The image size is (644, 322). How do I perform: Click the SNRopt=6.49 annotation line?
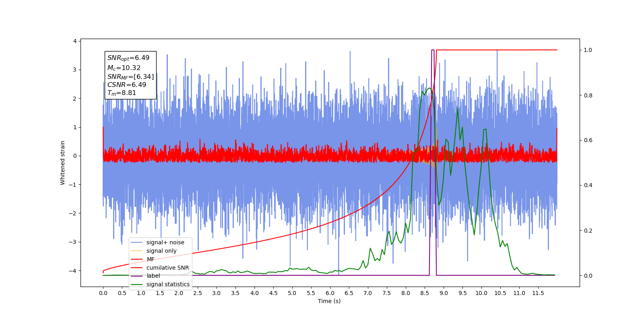(x=128, y=58)
